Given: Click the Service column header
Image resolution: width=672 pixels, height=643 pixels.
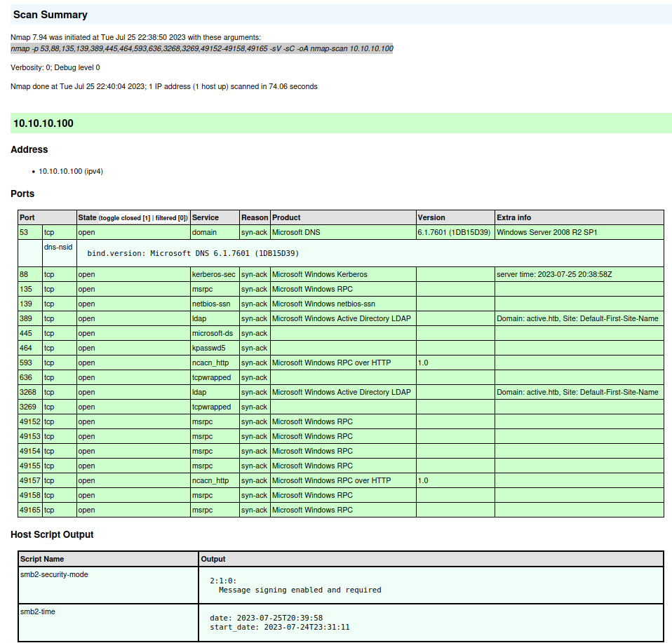Looking at the screenshot, I should [206, 217].
